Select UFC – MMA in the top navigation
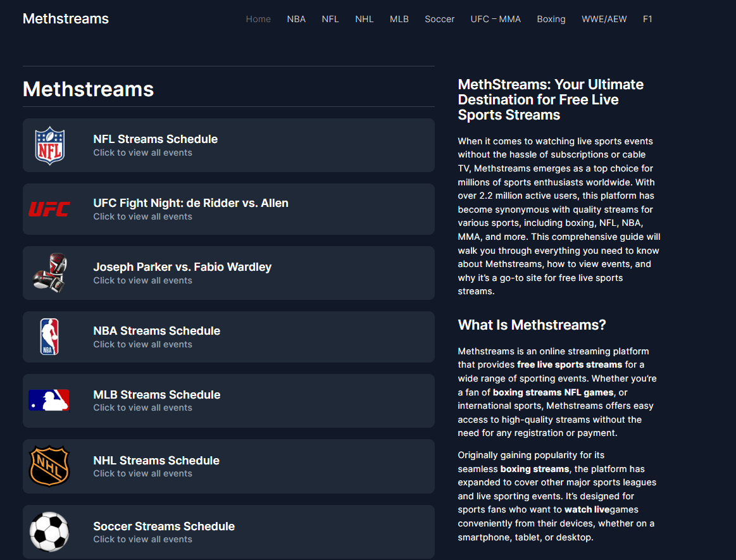 point(496,19)
